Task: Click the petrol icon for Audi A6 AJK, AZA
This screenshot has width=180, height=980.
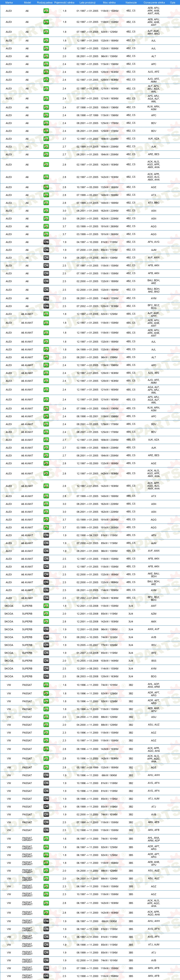Action: [46, 139]
